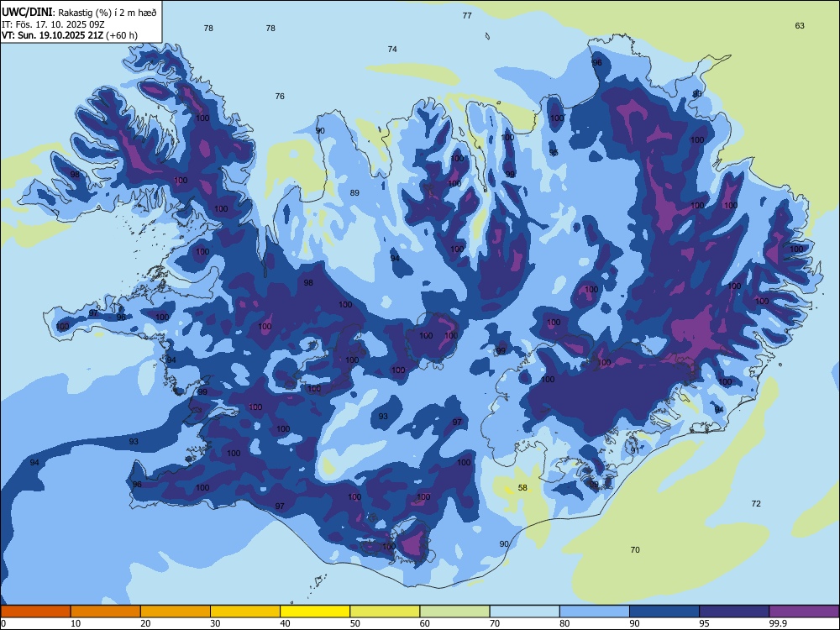
Task: Click the map value 74
Action: click(x=392, y=50)
